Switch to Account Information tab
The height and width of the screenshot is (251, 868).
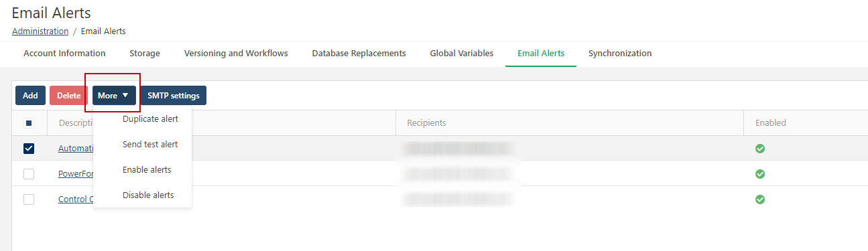point(64,54)
